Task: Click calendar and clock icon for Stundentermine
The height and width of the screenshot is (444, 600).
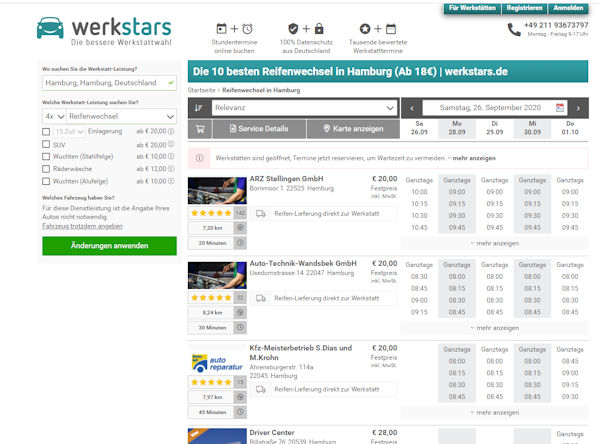Action: pyautogui.click(x=234, y=29)
